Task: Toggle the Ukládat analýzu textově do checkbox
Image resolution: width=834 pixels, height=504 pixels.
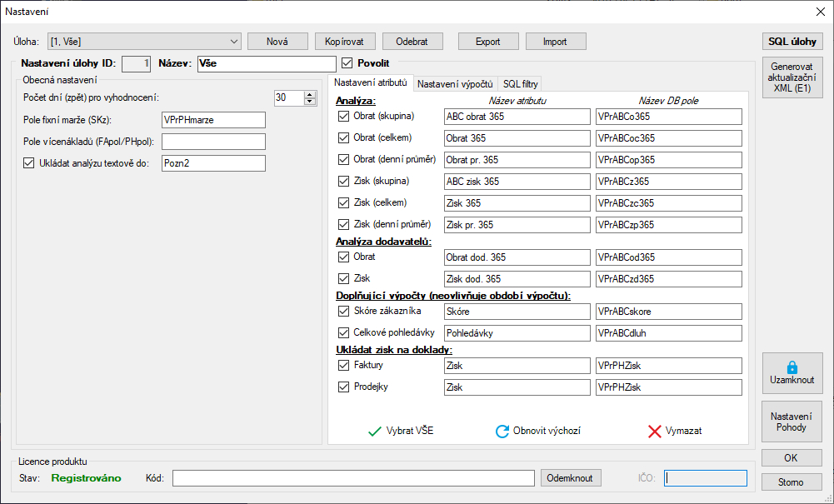Action: (x=29, y=163)
